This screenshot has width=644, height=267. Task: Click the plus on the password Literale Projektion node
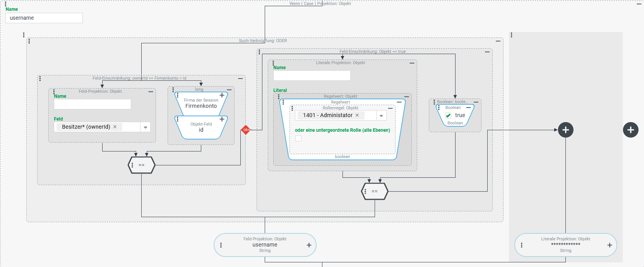point(610,245)
